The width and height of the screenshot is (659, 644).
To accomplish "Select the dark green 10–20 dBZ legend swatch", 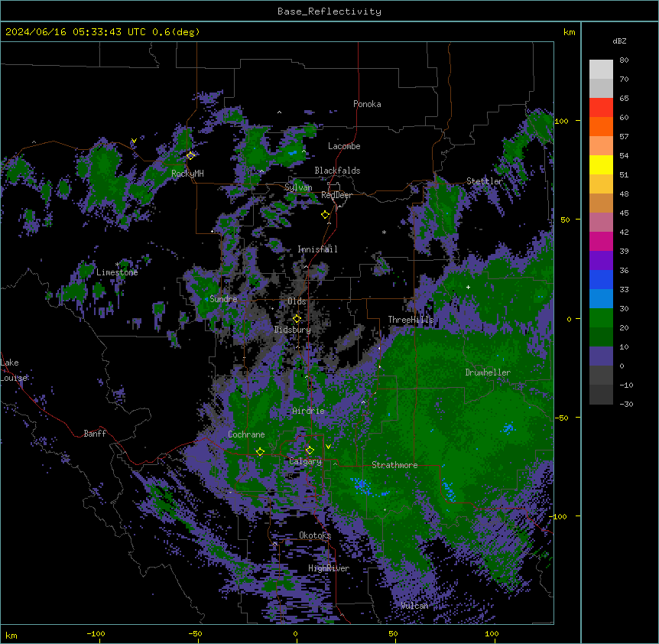I will (x=601, y=337).
